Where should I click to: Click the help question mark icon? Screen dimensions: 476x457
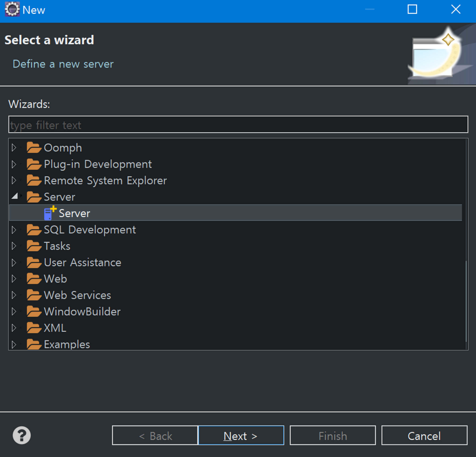coord(22,435)
